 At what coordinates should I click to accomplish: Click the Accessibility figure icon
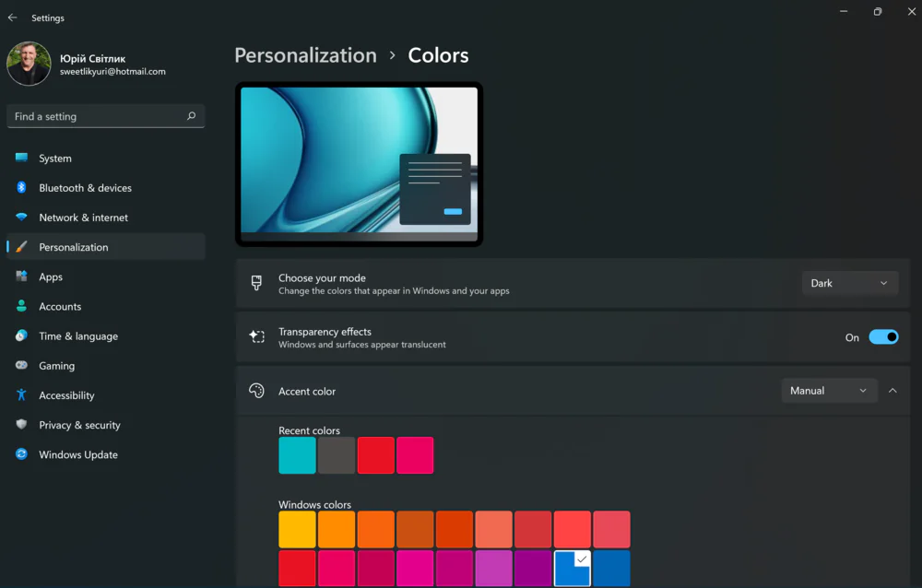pyautogui.click(x=21, y=395)
